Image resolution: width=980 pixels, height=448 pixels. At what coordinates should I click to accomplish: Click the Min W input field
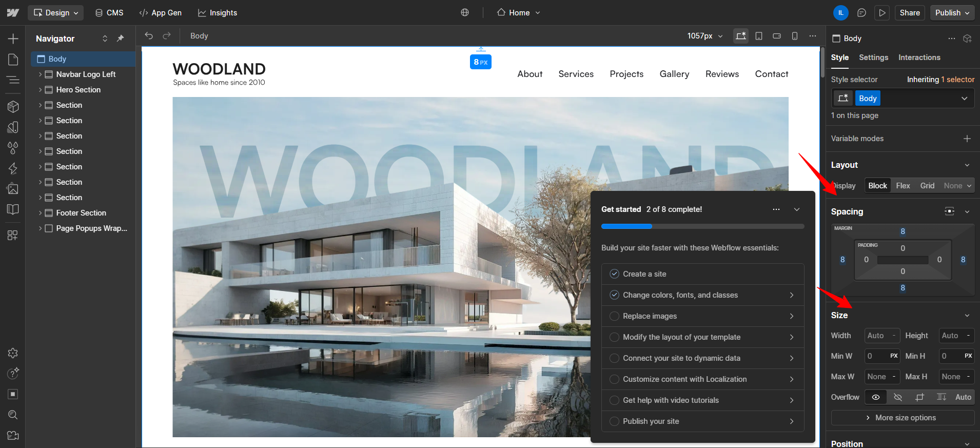coord(882,356)
